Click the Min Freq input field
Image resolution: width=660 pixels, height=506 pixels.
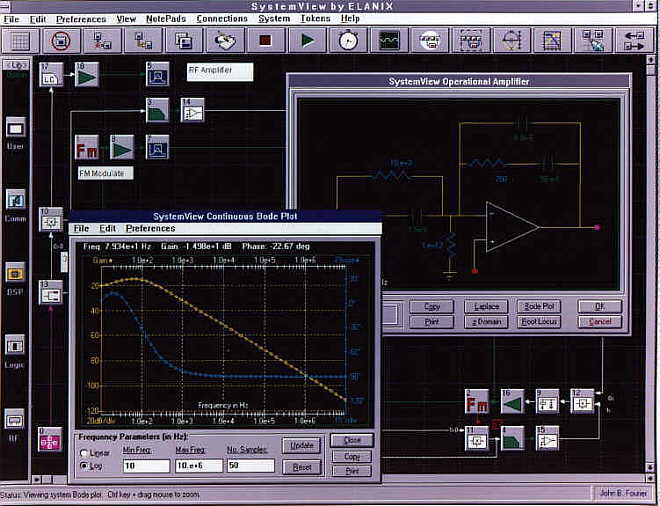pyautogui.click(x=146, y=466)
